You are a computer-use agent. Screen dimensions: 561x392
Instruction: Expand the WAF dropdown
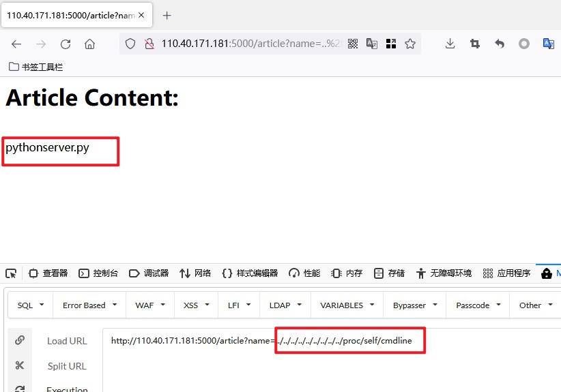[150, 305]
